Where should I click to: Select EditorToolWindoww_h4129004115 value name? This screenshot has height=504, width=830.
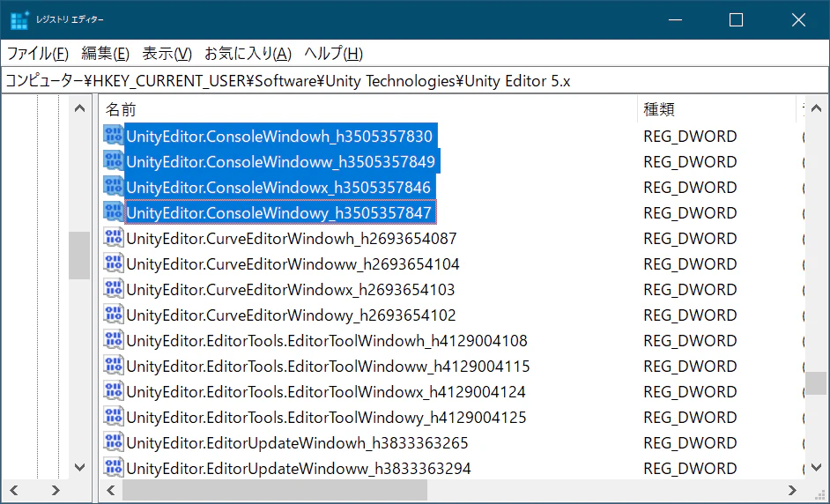[328, 366]
